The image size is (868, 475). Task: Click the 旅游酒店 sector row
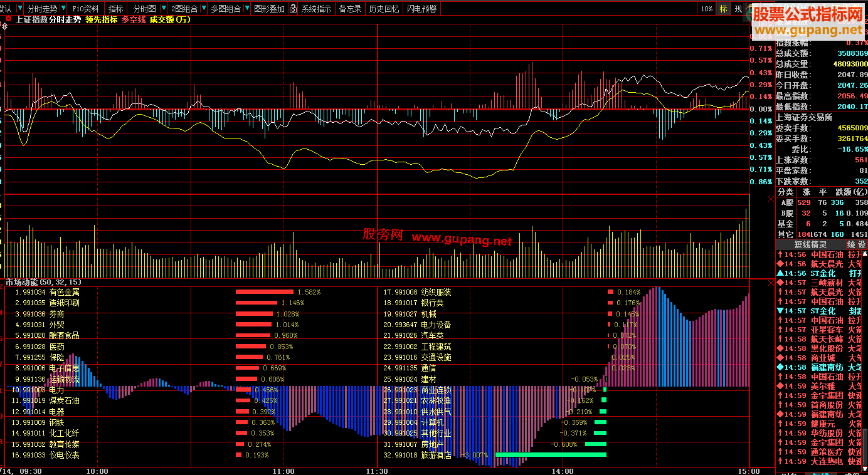pyautogui.click(x=495, y=455)
